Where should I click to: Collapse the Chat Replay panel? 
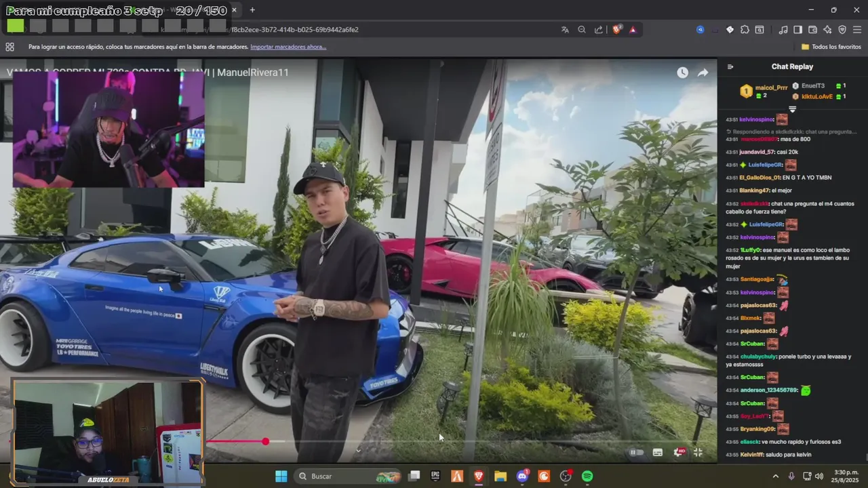pos(730,66)
